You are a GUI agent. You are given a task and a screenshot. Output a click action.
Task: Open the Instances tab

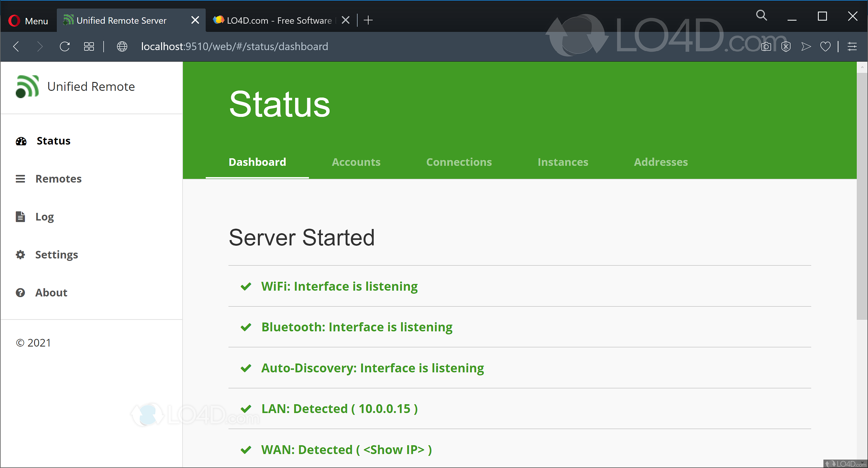pos(563,162)
